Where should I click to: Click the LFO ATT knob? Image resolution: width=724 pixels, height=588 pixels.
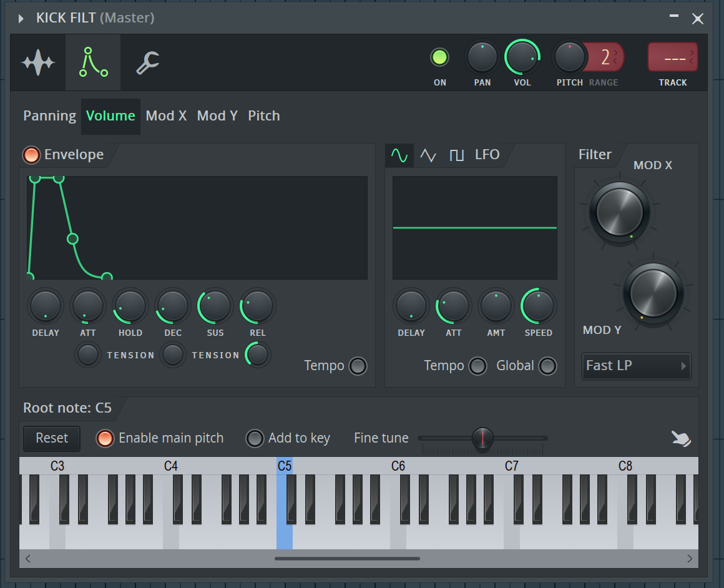pyautogui.click(x=453, y=306)
